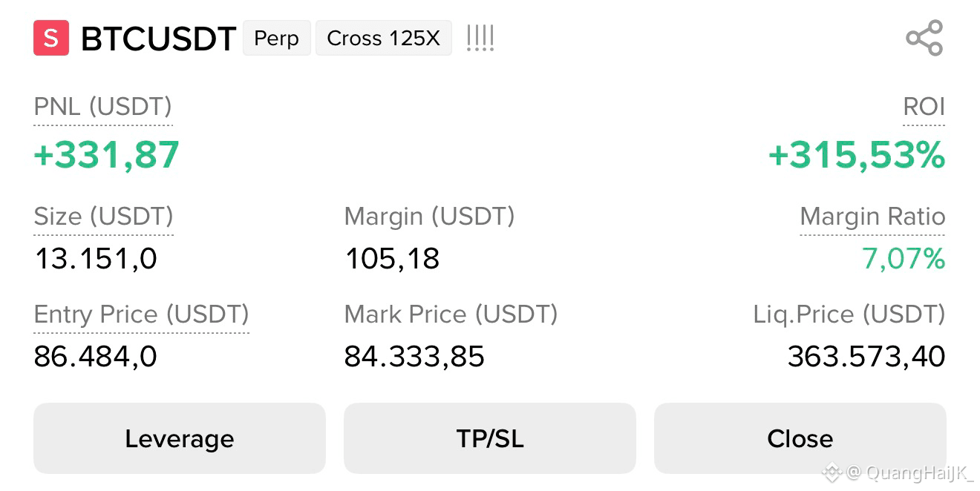Tap the Cross 125X margin mode tag
980x491 pixels.
(x=384, y=38)
